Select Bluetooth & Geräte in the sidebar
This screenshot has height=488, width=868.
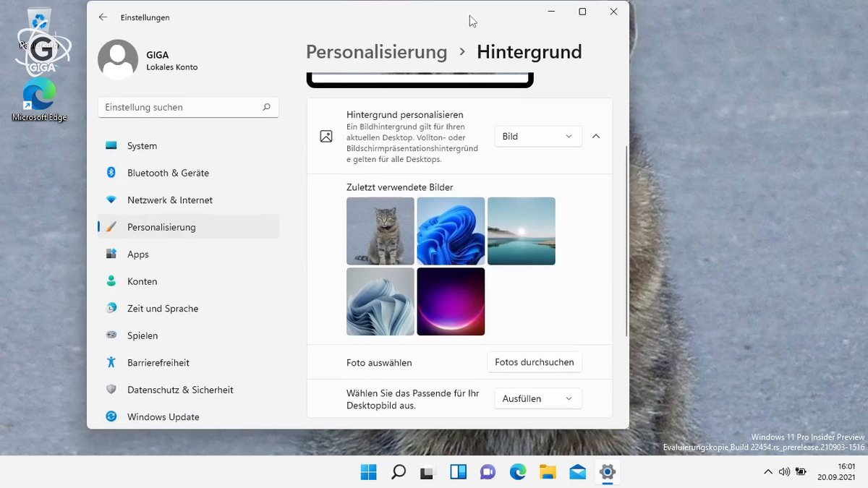tap(168, 173)
